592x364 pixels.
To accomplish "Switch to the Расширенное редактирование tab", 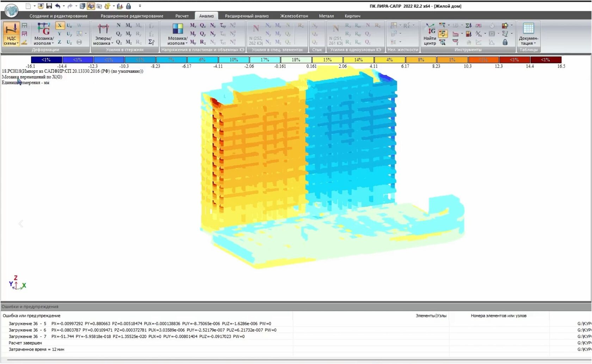I will (x=132, y=16).
